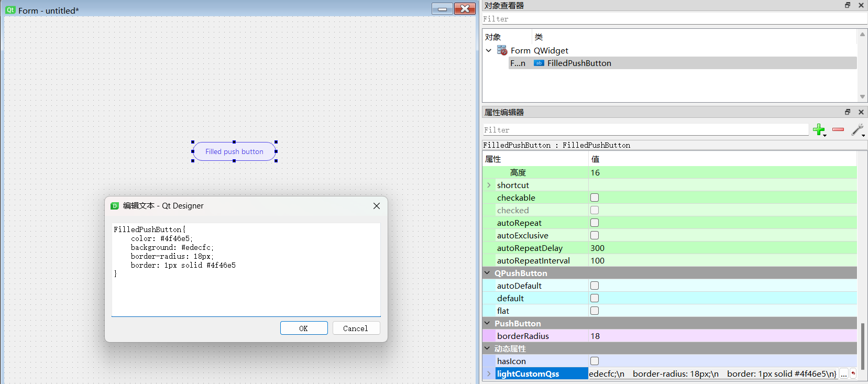Enable the checkable property checkbox
Viewport: 868px width, 384px height.
coord(595,198)
